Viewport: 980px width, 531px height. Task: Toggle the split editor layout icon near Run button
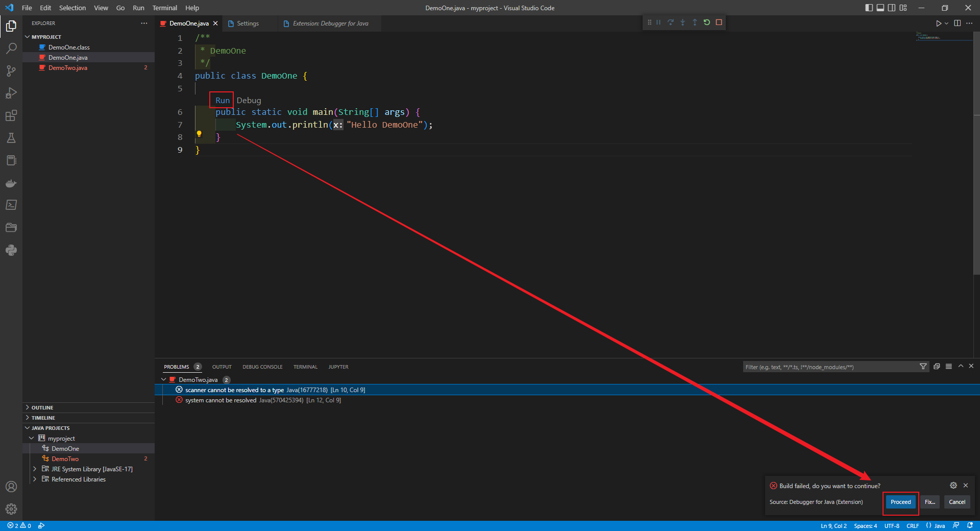(x=957, y=23)
